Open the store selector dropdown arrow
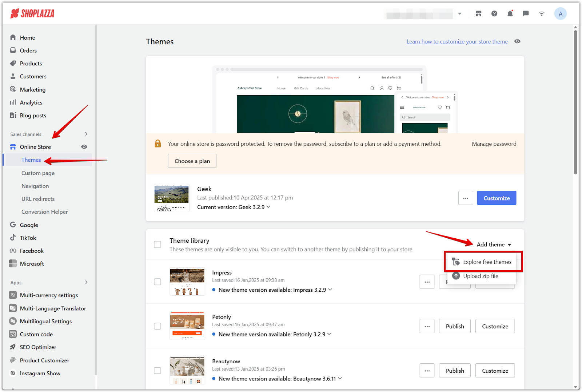Screen dimensions: 582x392 pyautogui.click(x=460, y=14)
